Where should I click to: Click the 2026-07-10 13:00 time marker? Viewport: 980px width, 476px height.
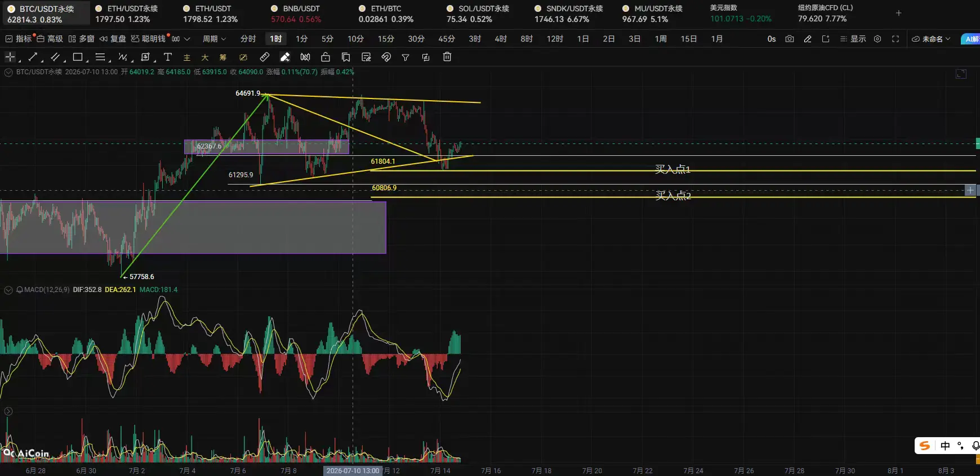coord(353,470)
